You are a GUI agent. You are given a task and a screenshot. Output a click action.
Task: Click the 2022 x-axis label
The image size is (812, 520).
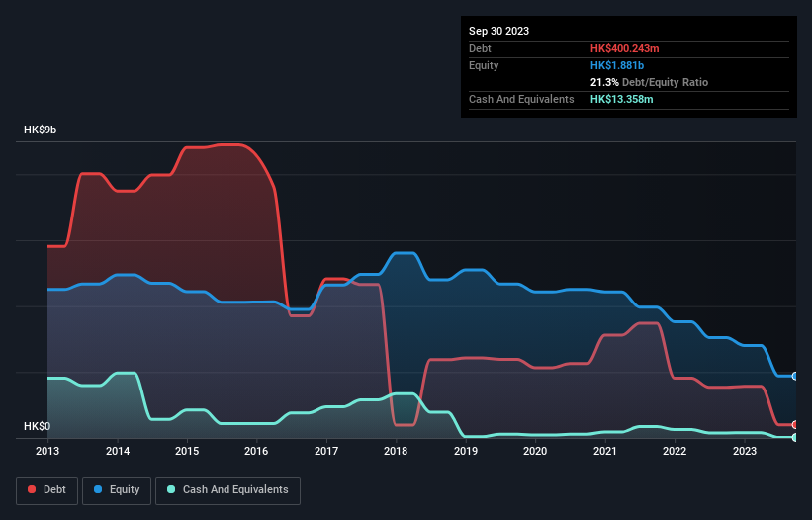pyautogui.click(x=675, y=451)
